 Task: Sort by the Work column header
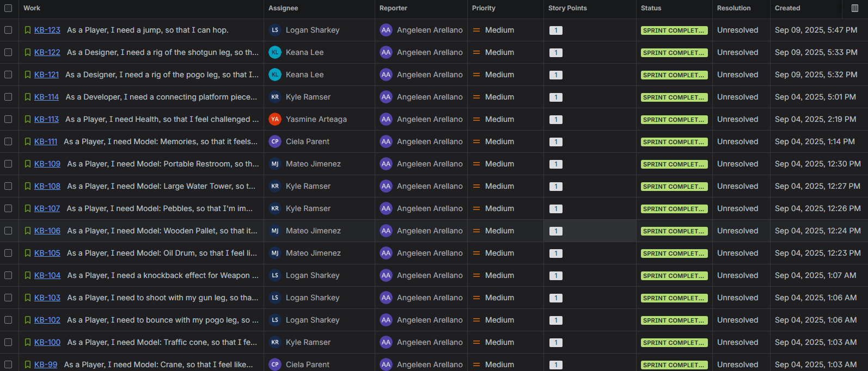pyautogui.click(x=32, y=8)
